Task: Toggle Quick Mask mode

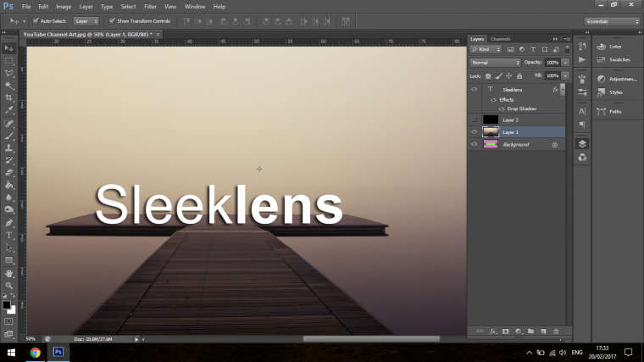Action: tap(8, 321)
